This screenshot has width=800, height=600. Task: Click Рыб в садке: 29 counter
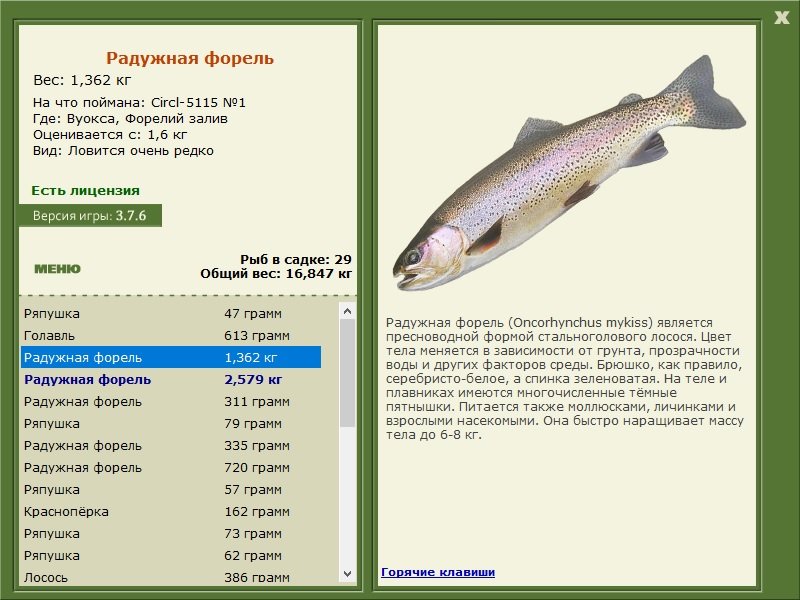[296, 259]
